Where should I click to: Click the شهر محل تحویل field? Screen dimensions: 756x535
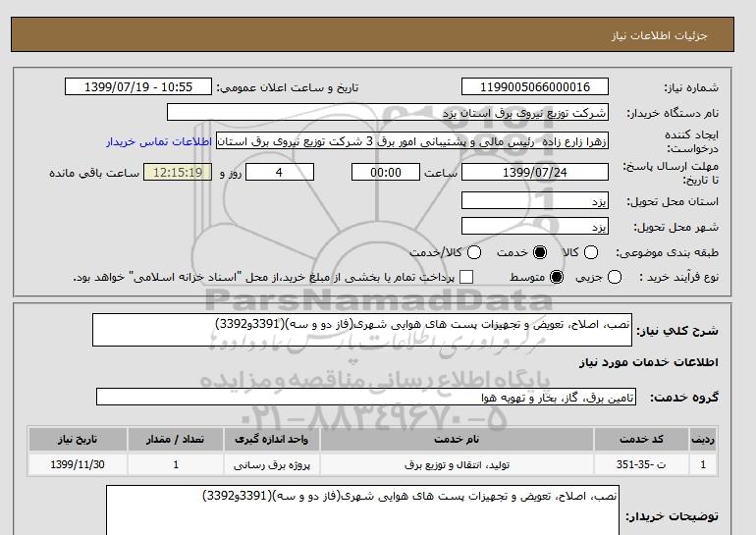click(x=535, y=226)
